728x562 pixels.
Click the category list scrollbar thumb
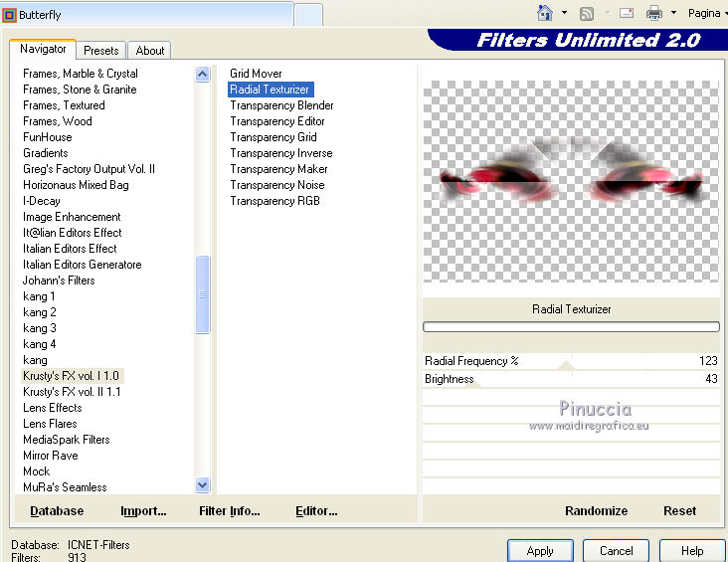(x=203, y=294)
